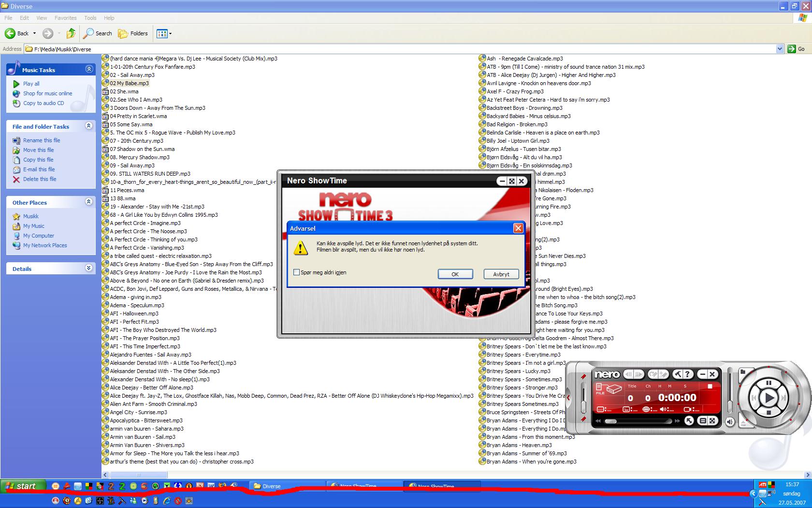812x508 pixels.
Task: Click the Search toolbar button
Action: [98, 33]
